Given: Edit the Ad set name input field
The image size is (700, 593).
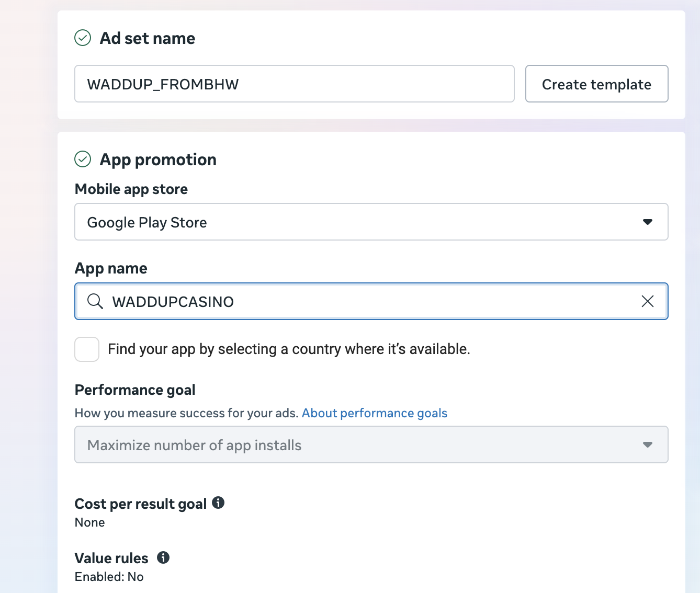Looking at the screenshot, I should point(295,84).
